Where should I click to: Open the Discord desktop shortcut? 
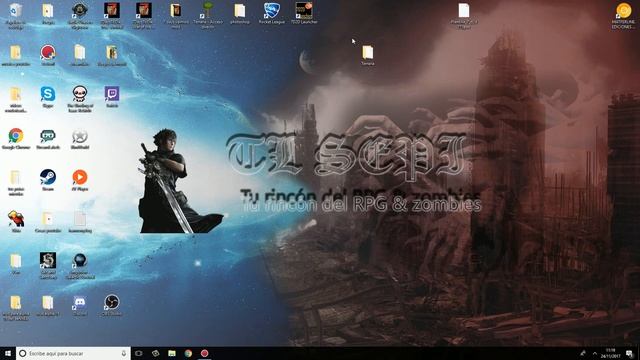pyautogui.click(x=80, y=302)
